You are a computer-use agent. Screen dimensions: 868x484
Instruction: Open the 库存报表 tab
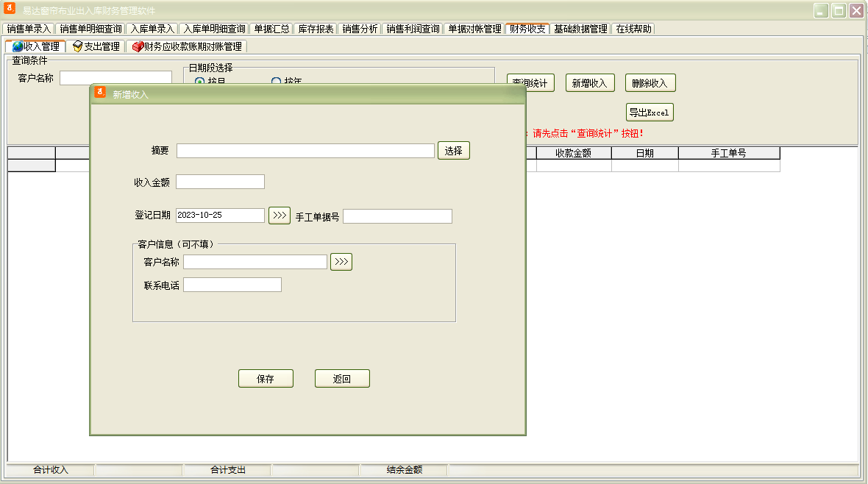(x=316, y=29)
